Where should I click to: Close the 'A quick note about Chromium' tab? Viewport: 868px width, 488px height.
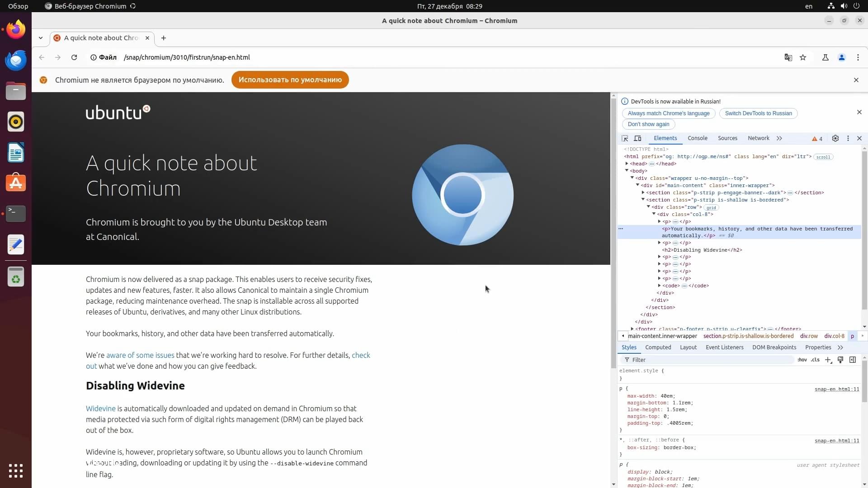[147, 38]
